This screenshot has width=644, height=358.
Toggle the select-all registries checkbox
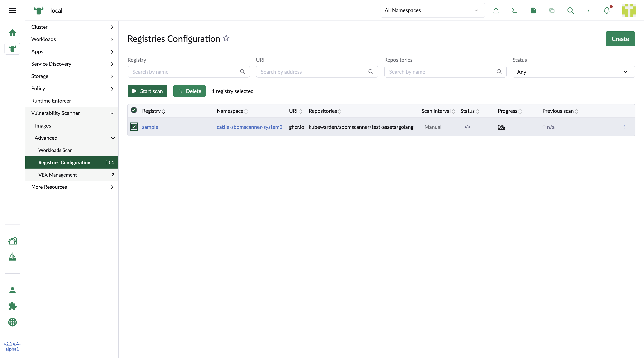tap(134, 110)
